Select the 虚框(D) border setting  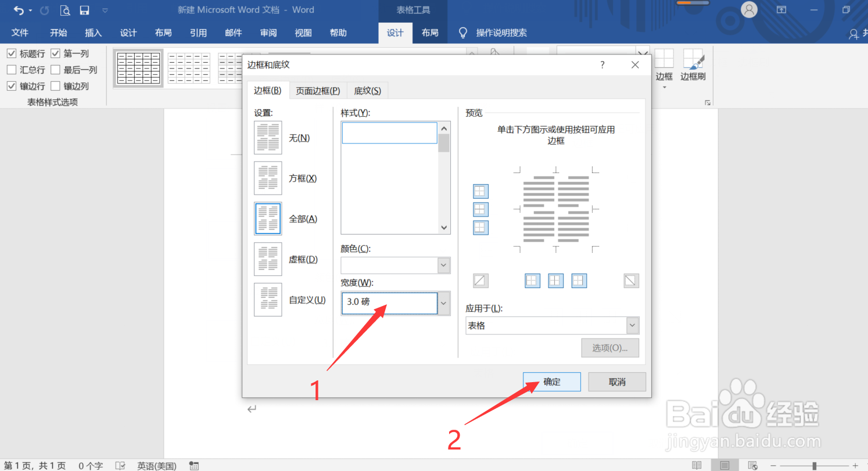(268, 259)
